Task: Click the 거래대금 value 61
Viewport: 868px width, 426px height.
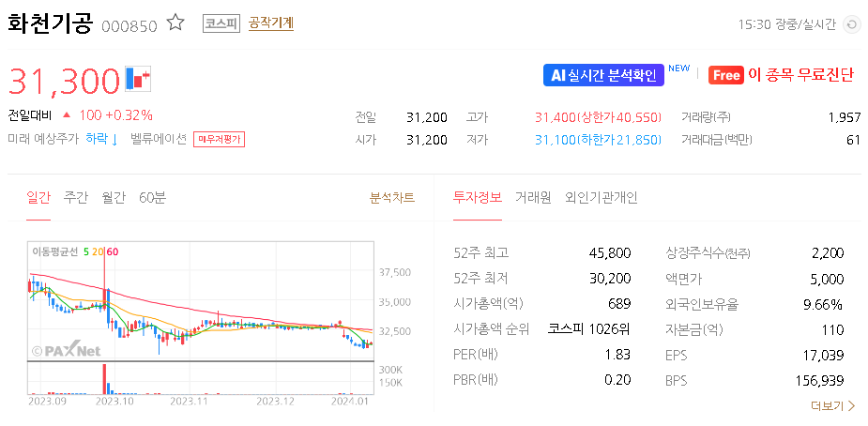Action: point(854,140)
